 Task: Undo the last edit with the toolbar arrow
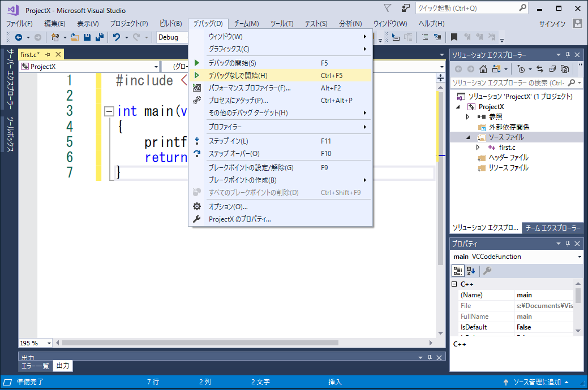[117, 37]
